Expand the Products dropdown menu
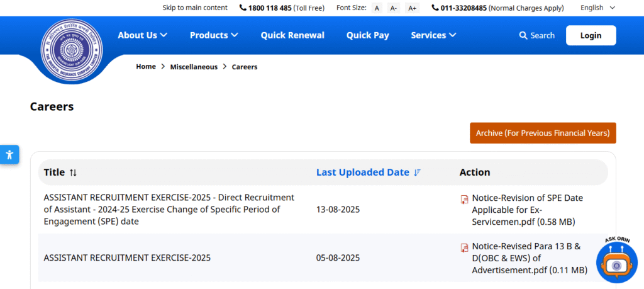 coord(214,35)
